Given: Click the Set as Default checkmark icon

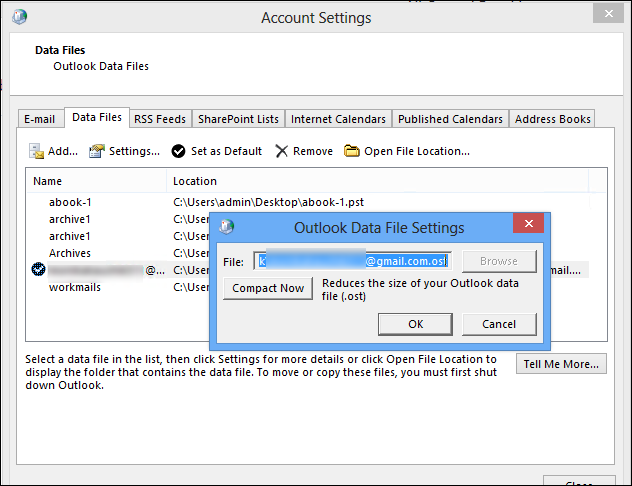Looking at the screenshot, I should coord(178,151).
